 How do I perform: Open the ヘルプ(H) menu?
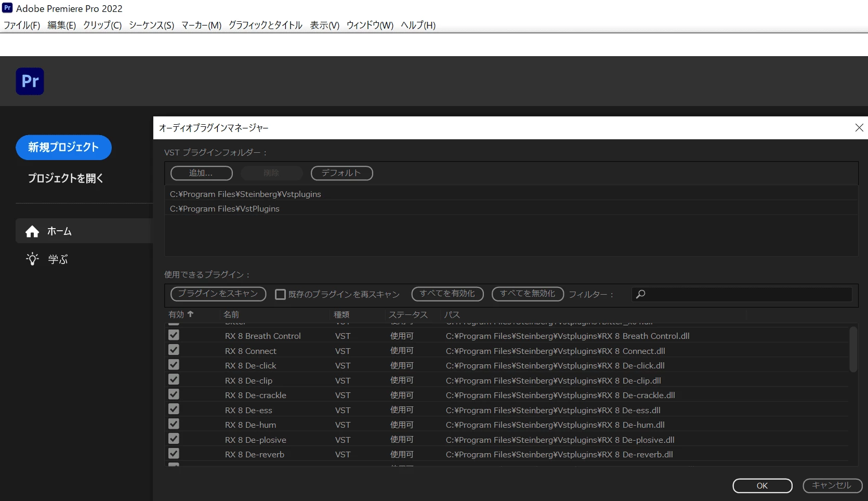point(418,25)
